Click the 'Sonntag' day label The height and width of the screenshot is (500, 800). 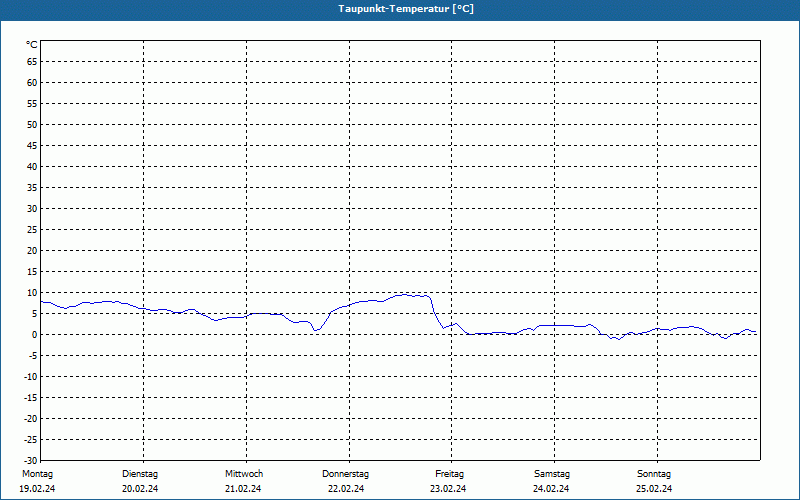click(x=654, y=474)
